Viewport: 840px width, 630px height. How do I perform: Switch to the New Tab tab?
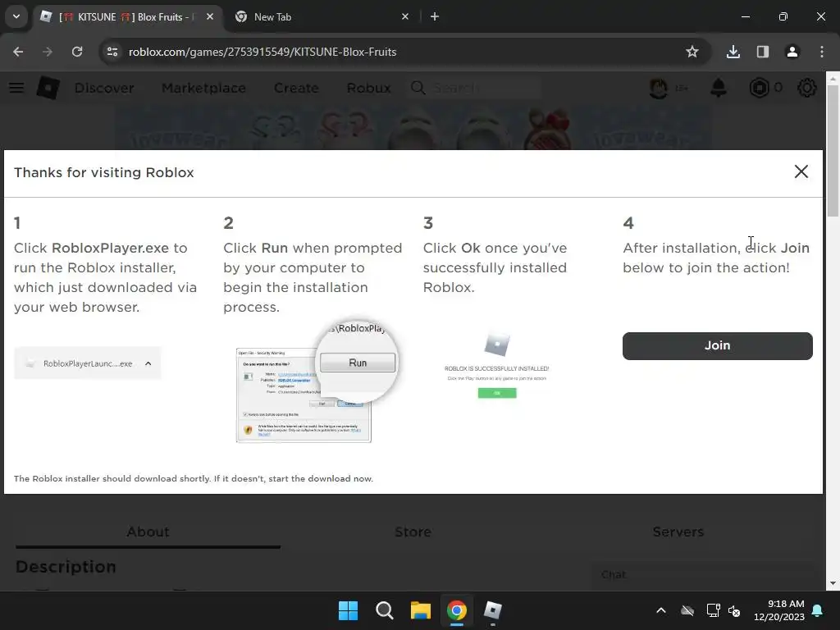[x=321, y=17]
